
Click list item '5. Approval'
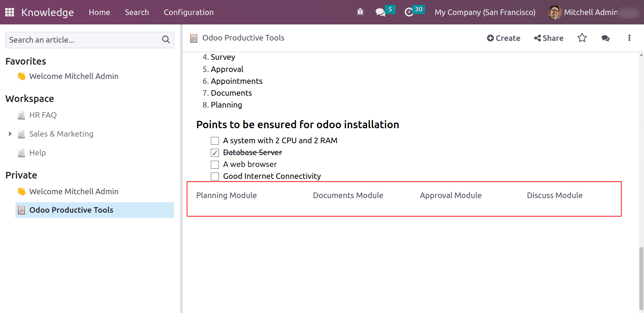223,69
